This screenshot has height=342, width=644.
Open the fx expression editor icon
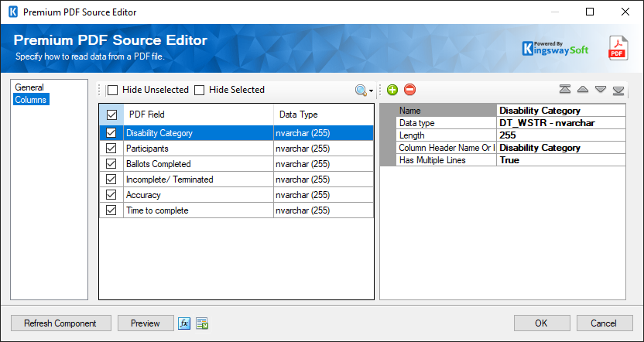tap(184, 323)
